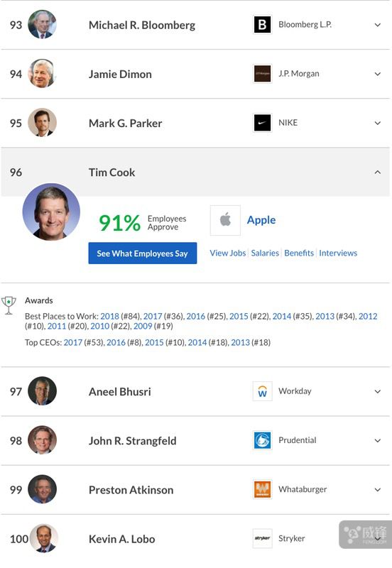Click Tim Cook's large profile photo
This screenshot has height=568, width=392.
coord(51,212)
